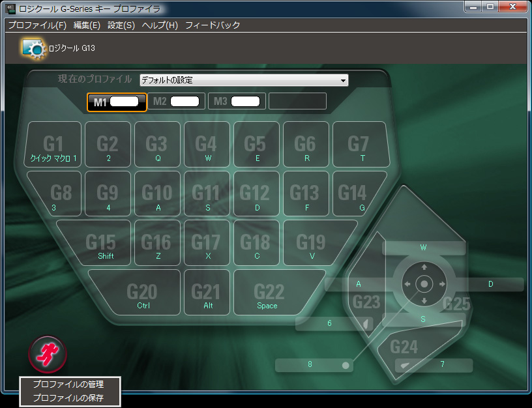Click the empty box beside M3
532x408 pixels.
pos(297,102)
